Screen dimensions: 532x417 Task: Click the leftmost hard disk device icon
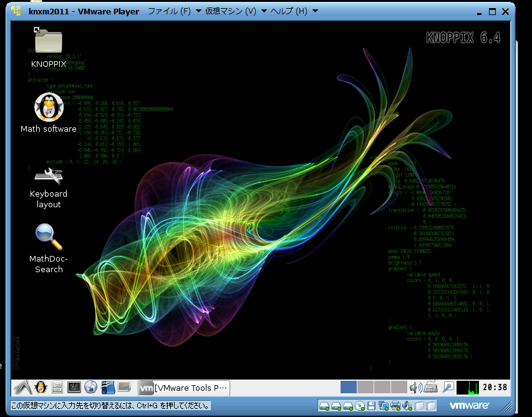coord(324,406)
